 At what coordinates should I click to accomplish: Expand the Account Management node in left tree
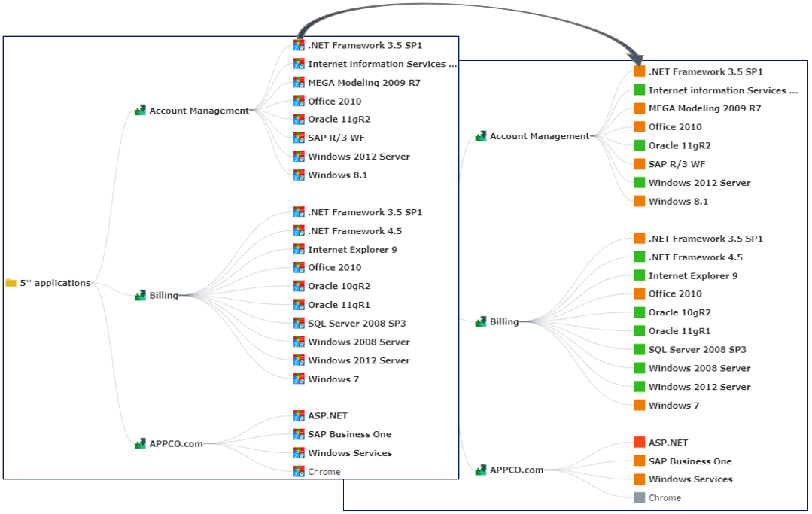point(199,111)
